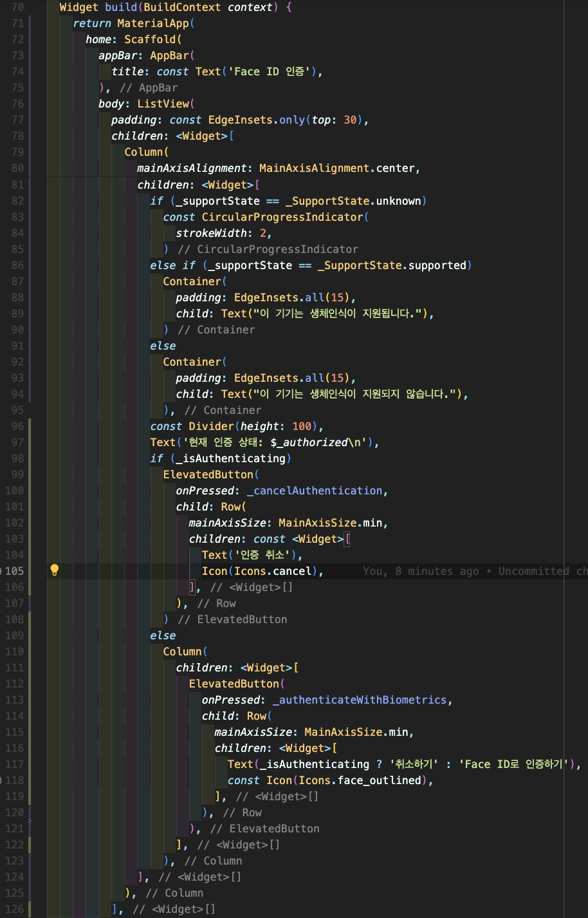Click line number 96 in the gutter
This screenshot has width=588, height=918.
pyautogui.click(x=17, y=426)
